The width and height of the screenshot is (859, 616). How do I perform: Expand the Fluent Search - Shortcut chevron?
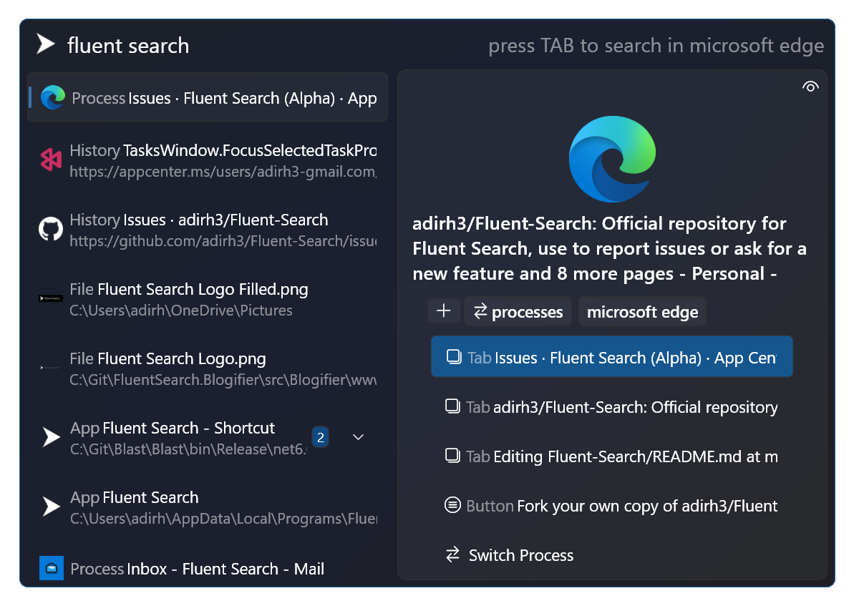click(x=359, y=436)
